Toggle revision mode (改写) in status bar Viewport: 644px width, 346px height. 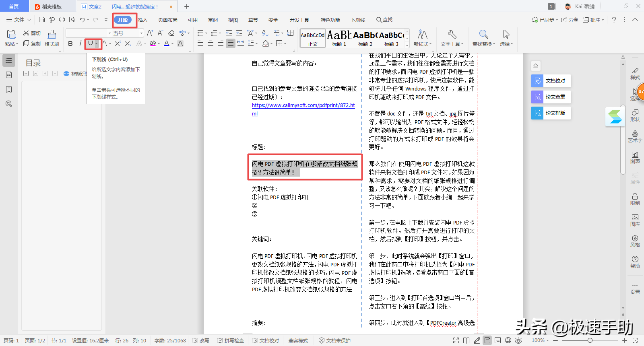point(201,340)
